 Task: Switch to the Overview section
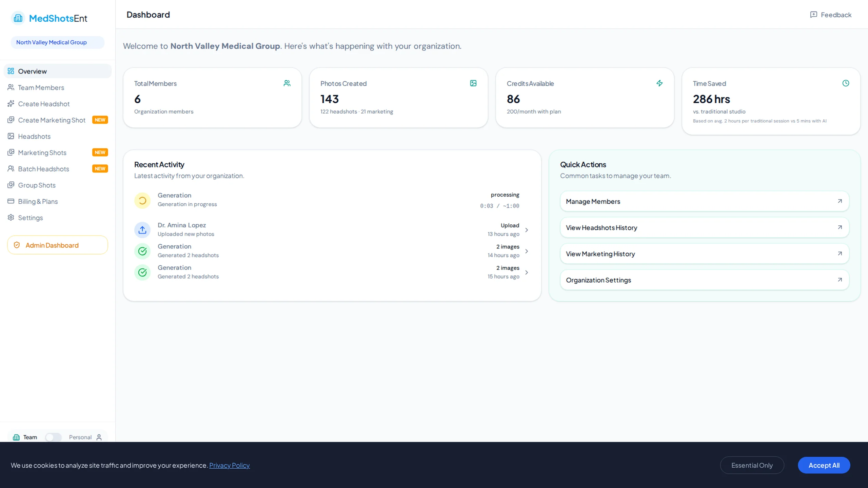tap(32, 71)
